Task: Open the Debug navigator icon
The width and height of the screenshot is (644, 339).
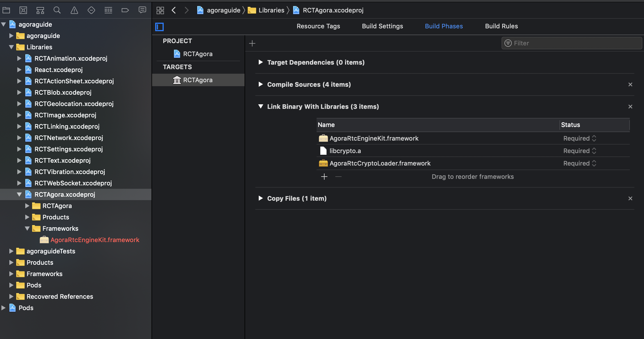Action: click(x=108, y=10)
